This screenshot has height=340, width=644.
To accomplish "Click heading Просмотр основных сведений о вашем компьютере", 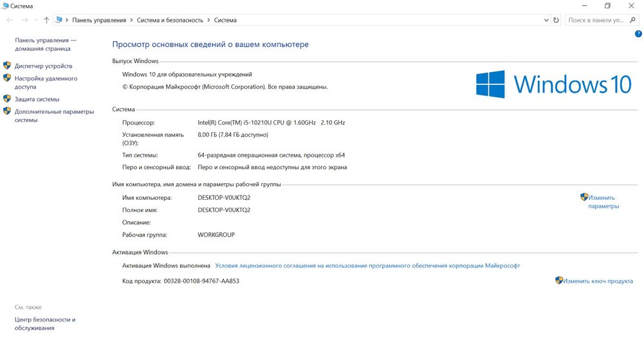I will [x=210, y=44].
